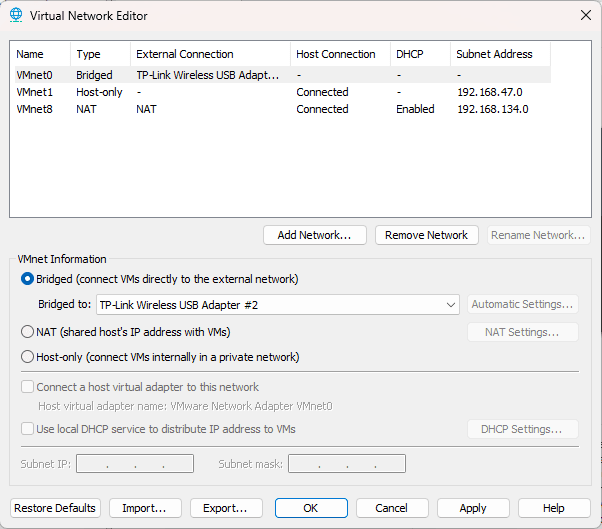Image resolution: width=602 pixels, height=529 pixels.
Task: Select the Bridged radio button
Action: (28, 279)
